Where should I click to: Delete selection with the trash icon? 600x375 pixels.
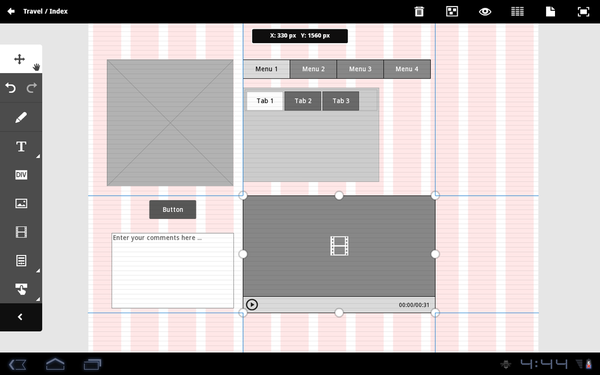coord(419,11)
